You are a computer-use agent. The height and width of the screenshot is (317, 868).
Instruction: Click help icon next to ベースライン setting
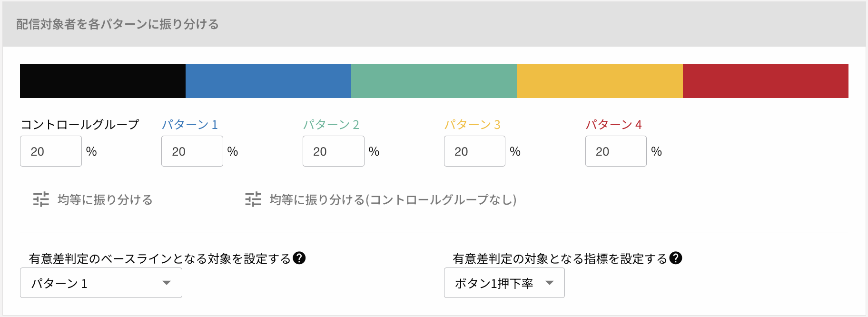point(299,258)
